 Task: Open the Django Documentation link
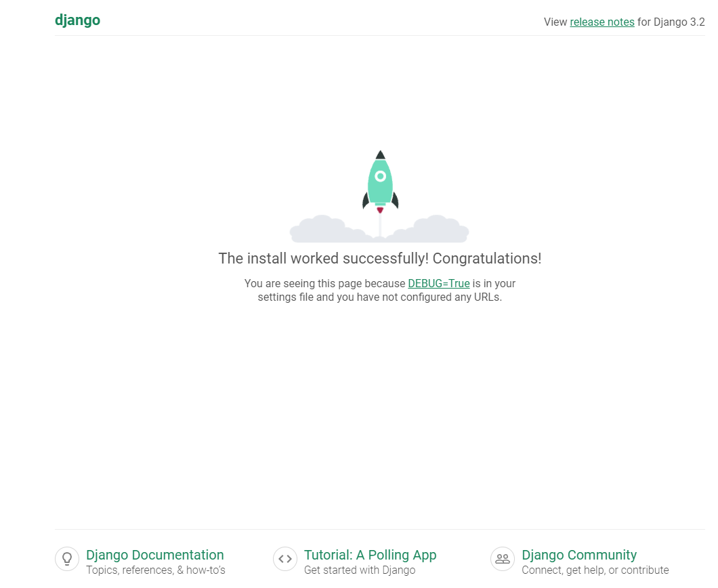coord(154,555)
